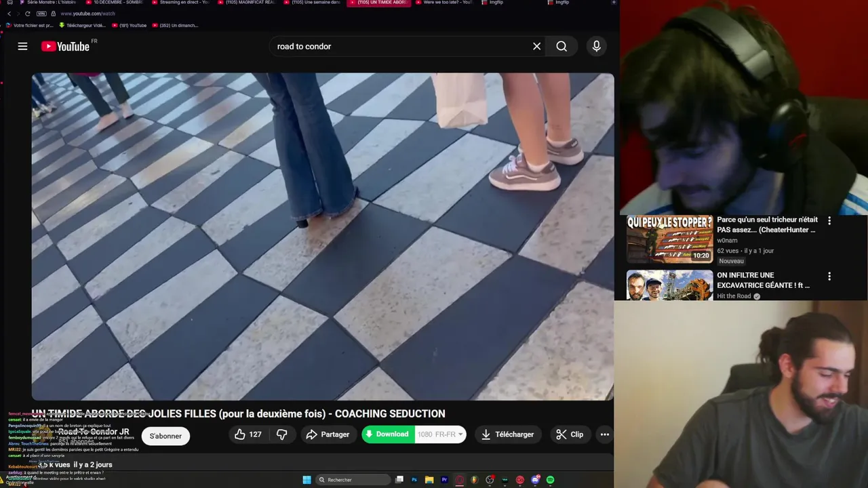Click the taskbar Rechercher search box
This screenshot has width=868, height=488.
pyautogui.click(x=353, y=480)
